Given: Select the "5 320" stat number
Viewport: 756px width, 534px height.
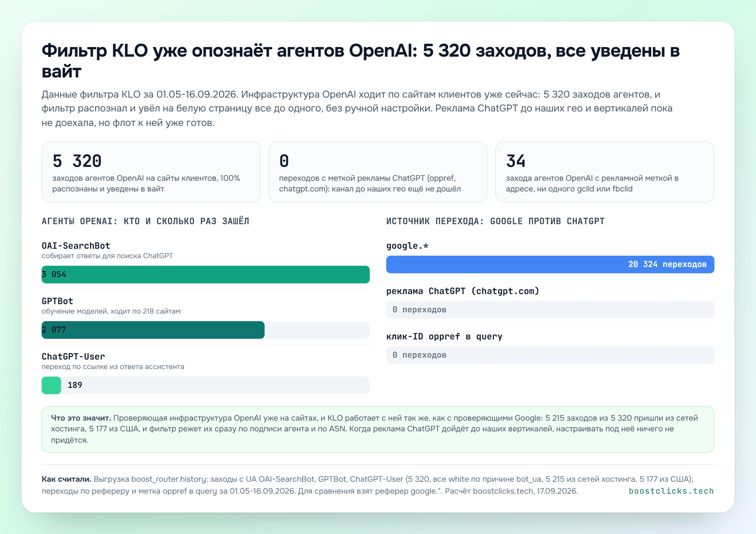Looking at the screenshot, I should 77,161.
